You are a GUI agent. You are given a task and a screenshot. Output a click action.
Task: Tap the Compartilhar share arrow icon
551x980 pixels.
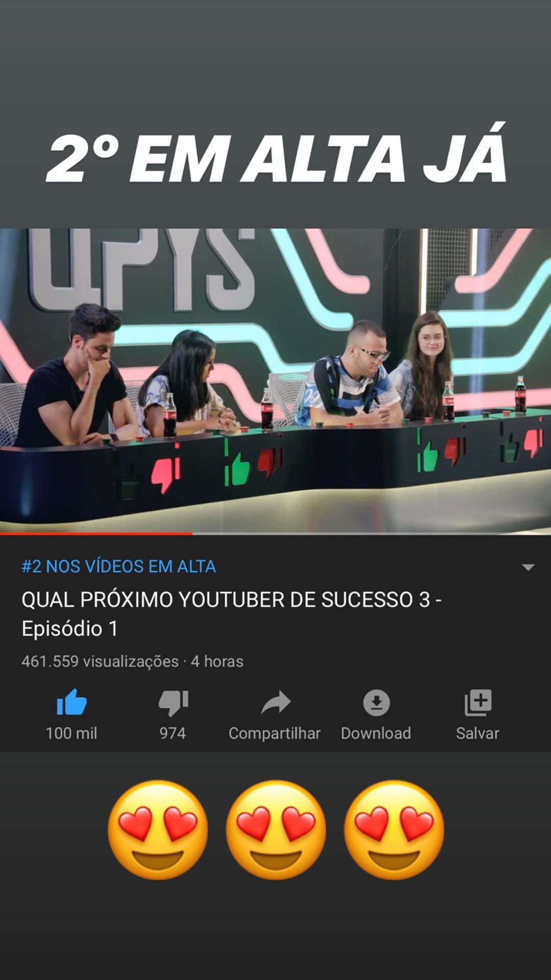(275, 702)
